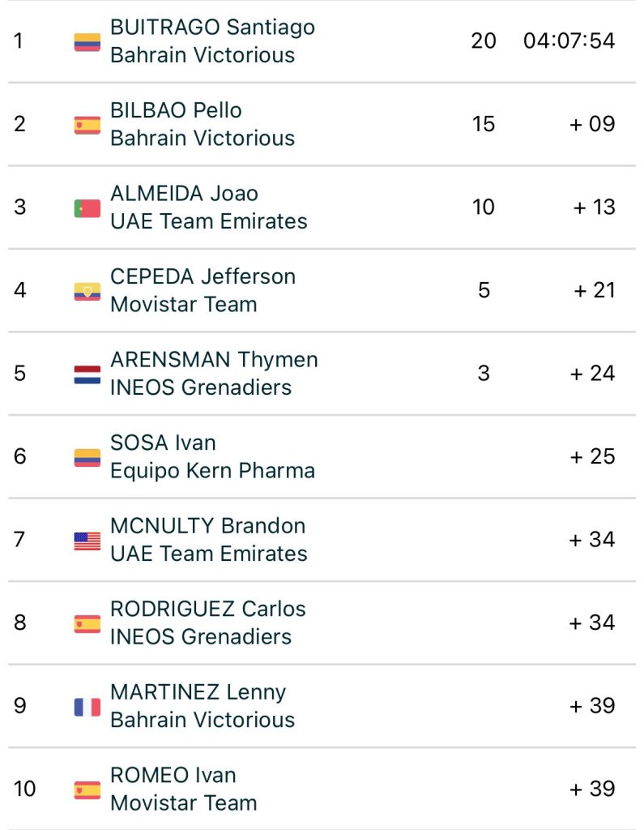Open RODRIGUEZ Carlos rider link
The image size is (644, 830).
(x=207, y=609)
